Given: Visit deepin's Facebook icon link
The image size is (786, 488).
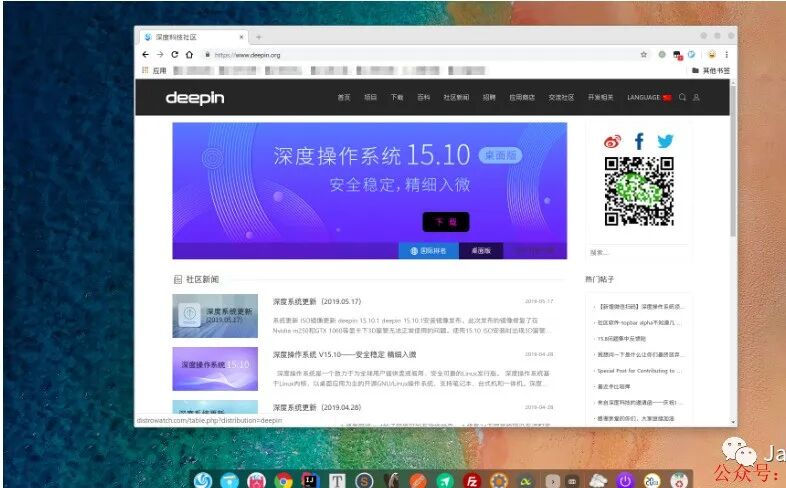Looking at the screenshot, I should [639, 141].
